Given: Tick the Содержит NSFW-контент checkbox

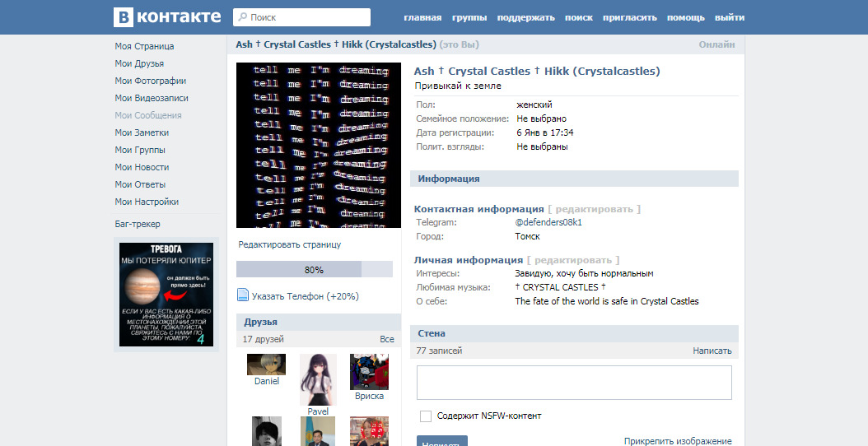Looking at the screenshot, I should pyautogui.click(x=426, y=416).
